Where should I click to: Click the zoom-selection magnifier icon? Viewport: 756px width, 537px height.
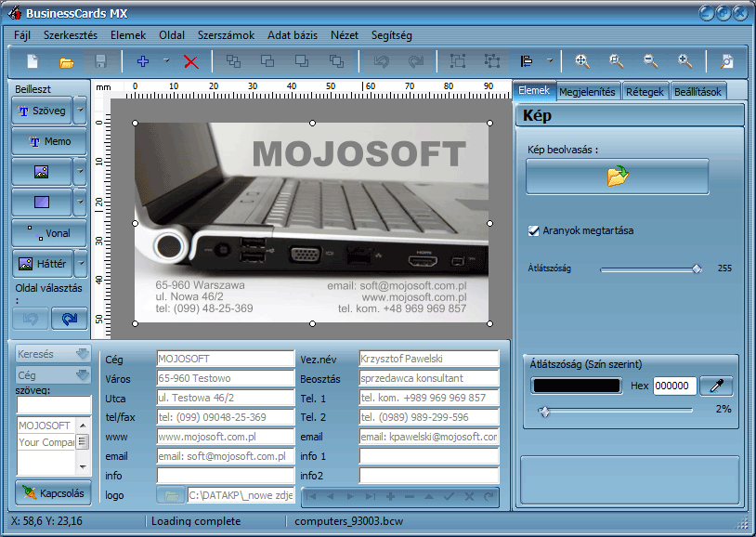[616, 61]
